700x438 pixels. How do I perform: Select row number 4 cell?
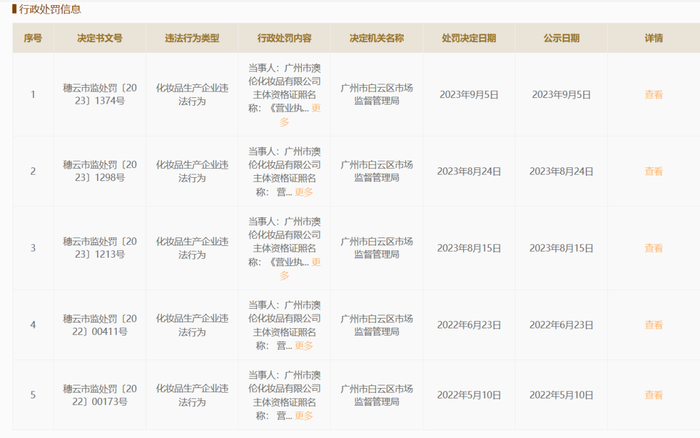pyautogui.click(x=33, y=325)
